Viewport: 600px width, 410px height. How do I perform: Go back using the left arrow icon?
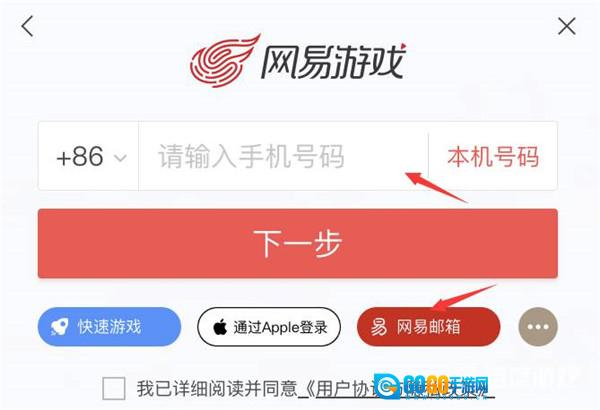pyautogui.click(x=27, y=26)
